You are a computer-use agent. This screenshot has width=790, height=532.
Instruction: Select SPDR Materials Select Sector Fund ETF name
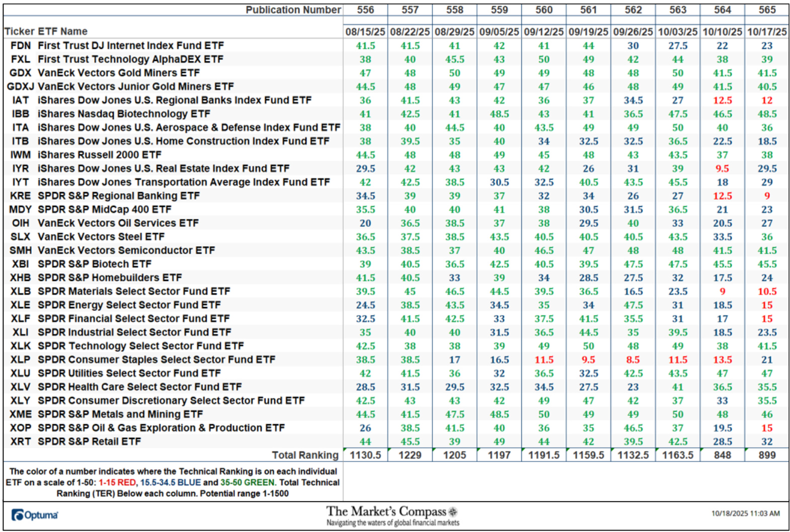click(134, 291)
